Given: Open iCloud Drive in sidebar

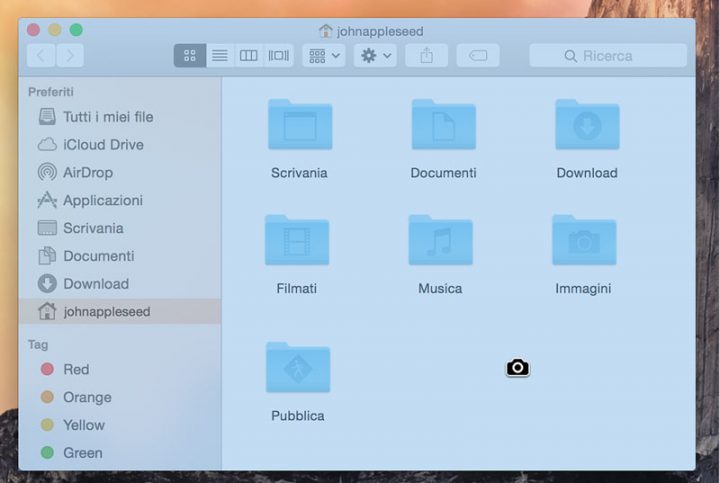Looking at the screenshot, I should pos(120,145).
